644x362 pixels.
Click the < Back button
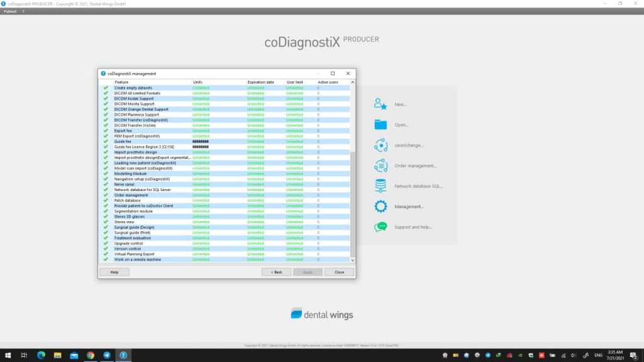pyautogui.click(x=276, y=272)
